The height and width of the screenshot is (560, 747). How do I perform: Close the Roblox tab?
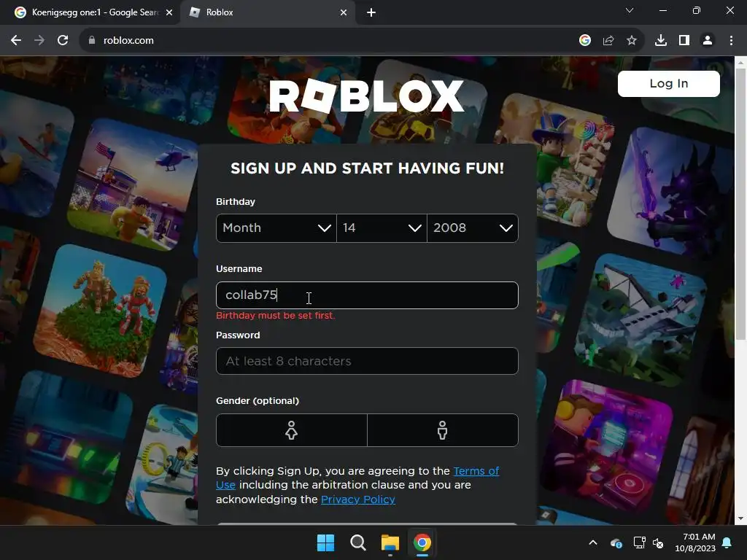tap(344, 12)
